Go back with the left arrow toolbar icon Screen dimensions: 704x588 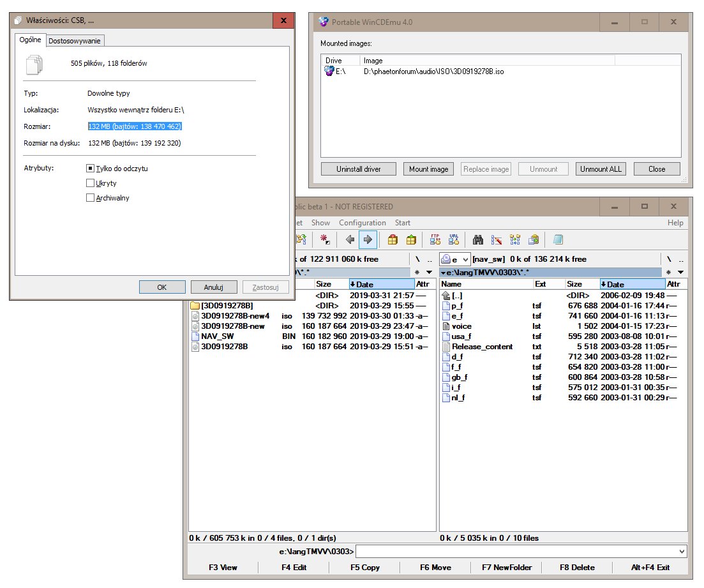pyautogui.click(x=350, y=239)
